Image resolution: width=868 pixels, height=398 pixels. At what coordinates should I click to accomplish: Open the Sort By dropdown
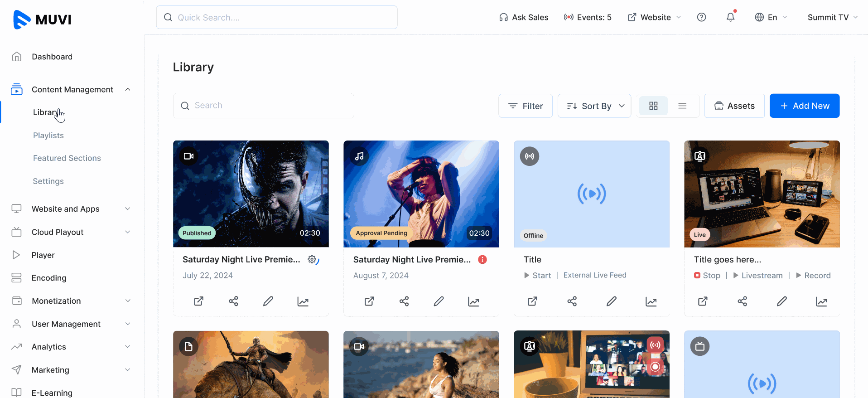coord(594,106)
